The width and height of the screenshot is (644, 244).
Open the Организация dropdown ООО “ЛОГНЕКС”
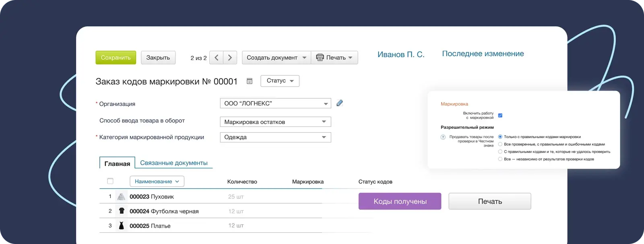coord(276,103)
